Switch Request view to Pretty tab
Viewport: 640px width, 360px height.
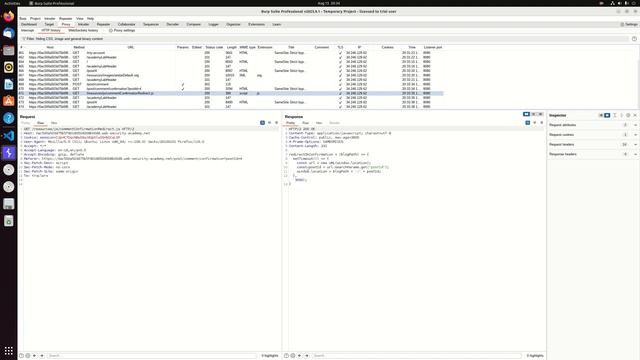tap(26, 123)
